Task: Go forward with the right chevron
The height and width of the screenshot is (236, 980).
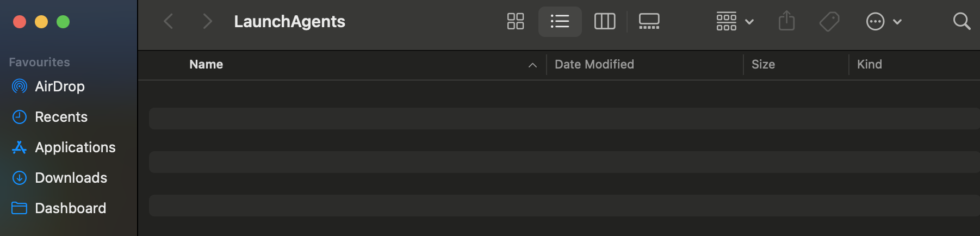Action: pyautogui.click(x=207, y=22)
